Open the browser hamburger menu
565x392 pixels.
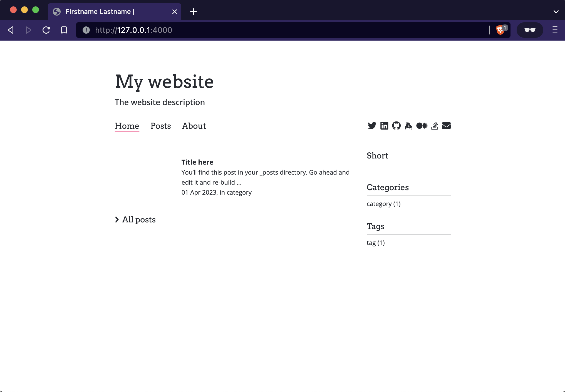pyautogui.click(x=555, y=30)
